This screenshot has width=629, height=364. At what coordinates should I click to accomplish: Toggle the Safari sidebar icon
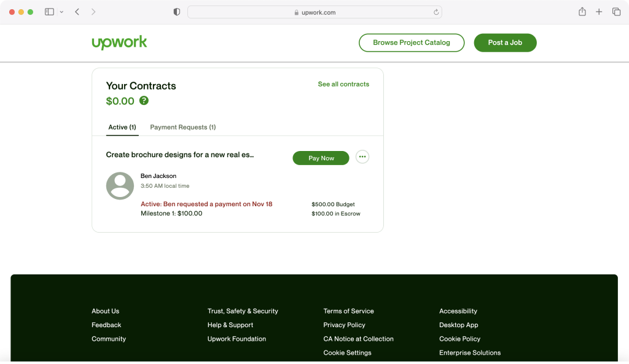coord(50,12)
